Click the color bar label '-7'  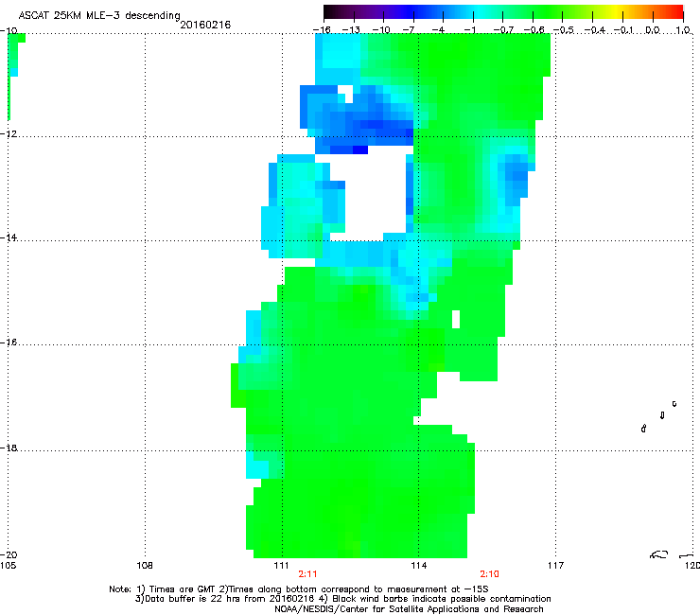pos(409,30)
